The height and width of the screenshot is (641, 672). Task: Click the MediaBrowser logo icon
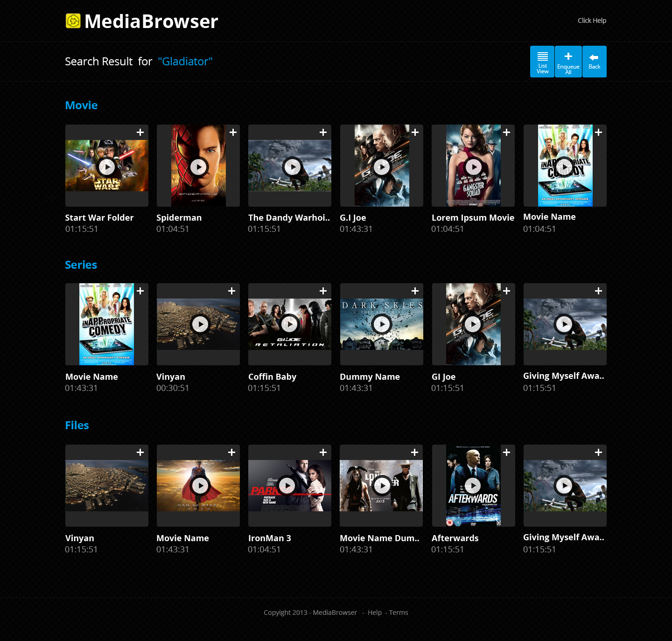click(73, 21)
